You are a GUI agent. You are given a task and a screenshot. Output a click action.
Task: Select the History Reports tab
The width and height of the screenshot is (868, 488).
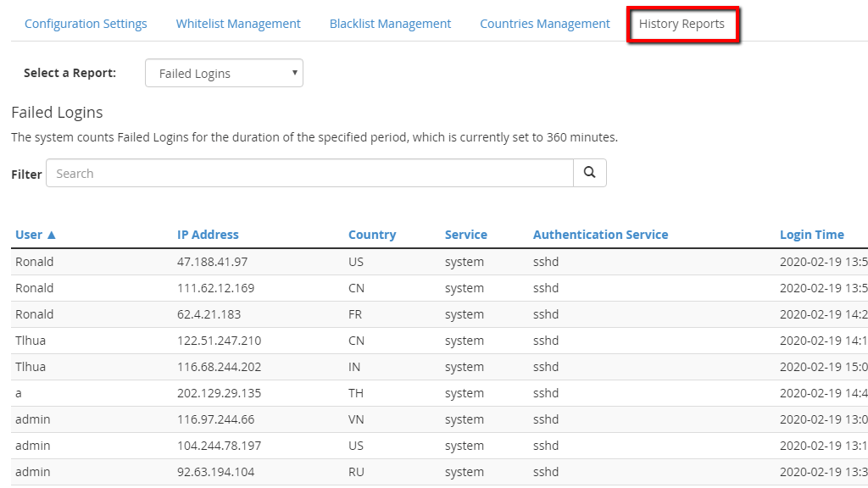coord(682,24)
